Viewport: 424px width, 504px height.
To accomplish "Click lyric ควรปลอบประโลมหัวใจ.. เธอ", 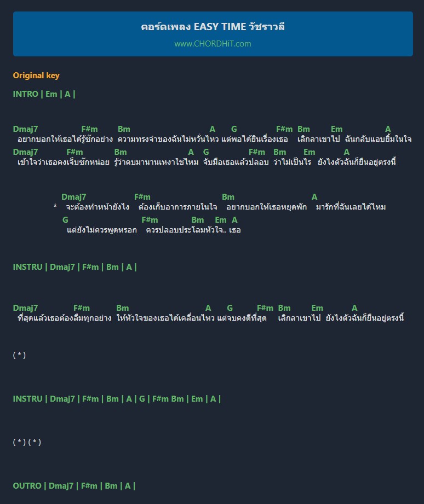I will pyautogui.click(x=193, y=230).
